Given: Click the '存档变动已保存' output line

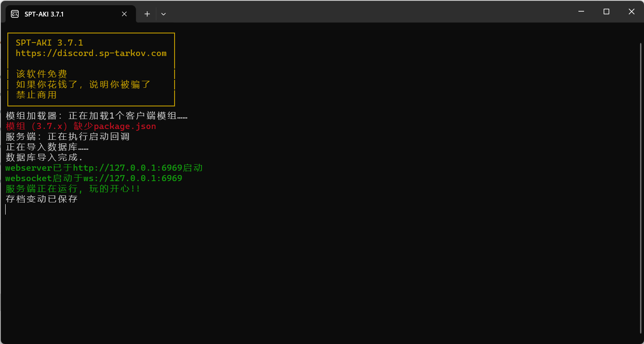Looking at the screenshot, I should 42,199.
